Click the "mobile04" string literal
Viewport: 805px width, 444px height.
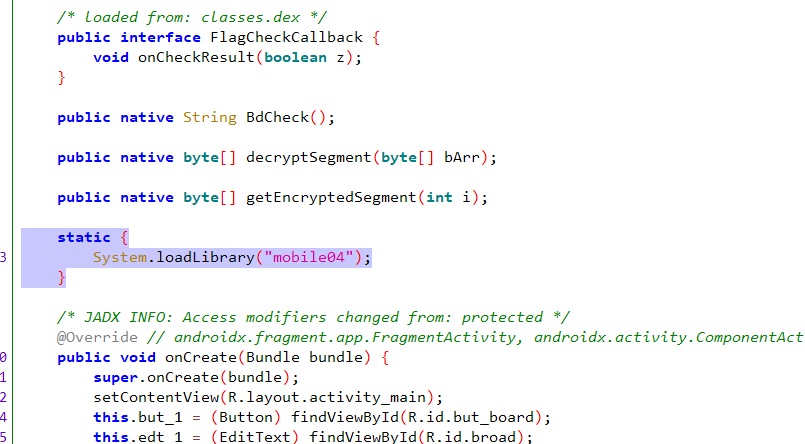(x=309, y=257)
